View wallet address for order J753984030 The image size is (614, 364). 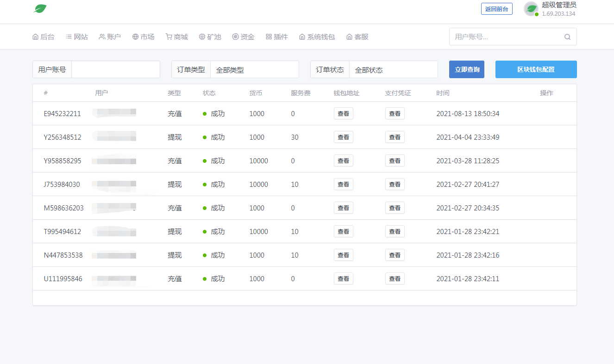(x=344, y=184)
